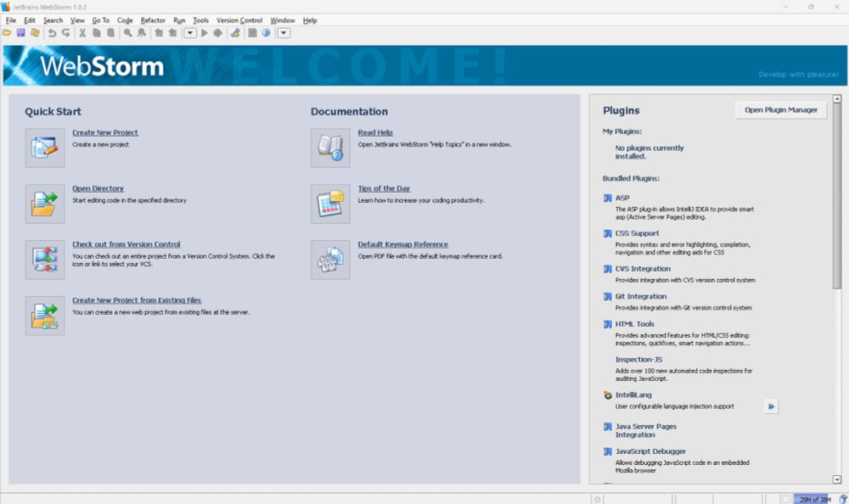Open the run configuration dropdown in toolbar

189,33
